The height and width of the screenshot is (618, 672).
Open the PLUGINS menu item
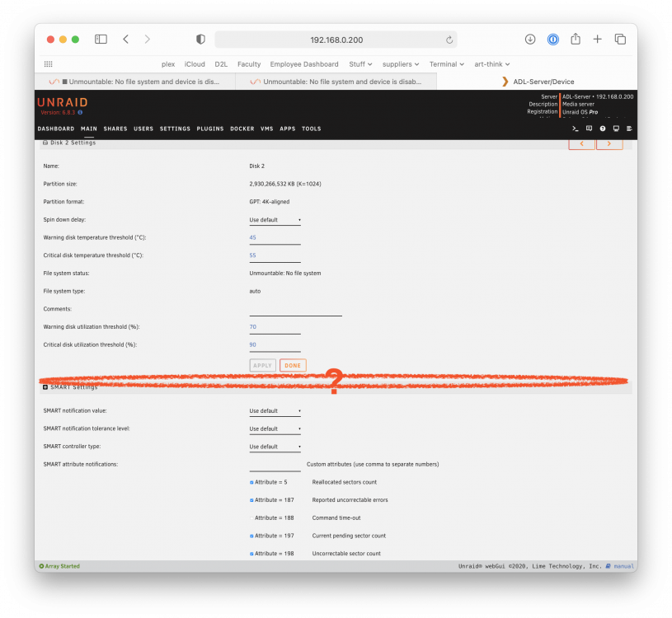[x=210, y=129]
